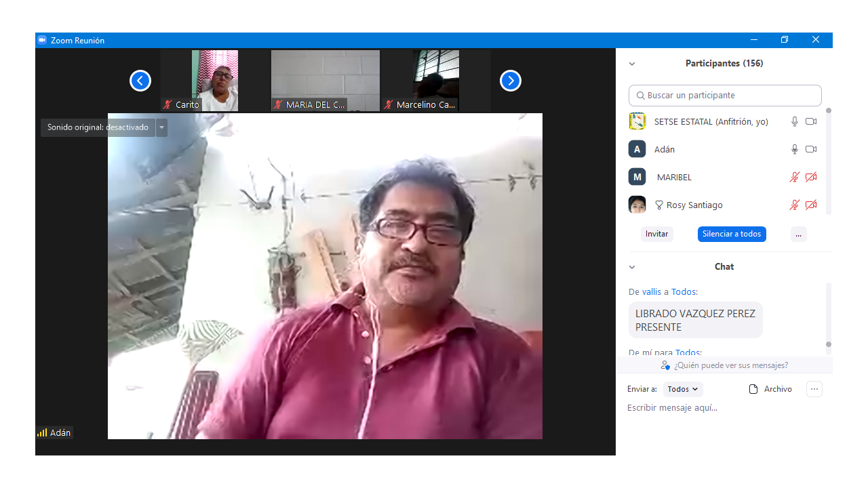The height and width of the screenshot is (488, 868).
Task: Show next video thumbnails with right arrow
Action: coord(511,81)
